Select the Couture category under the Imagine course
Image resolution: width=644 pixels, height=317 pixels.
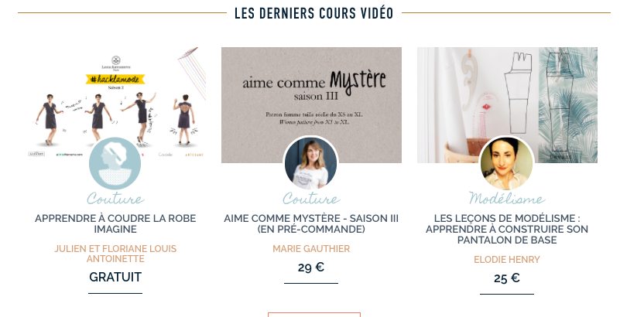pyautogui.click(x=115, y=199)
